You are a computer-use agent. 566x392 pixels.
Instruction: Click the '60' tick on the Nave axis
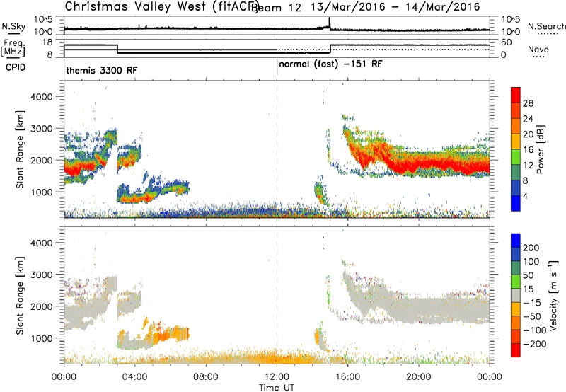coord(507,42)
